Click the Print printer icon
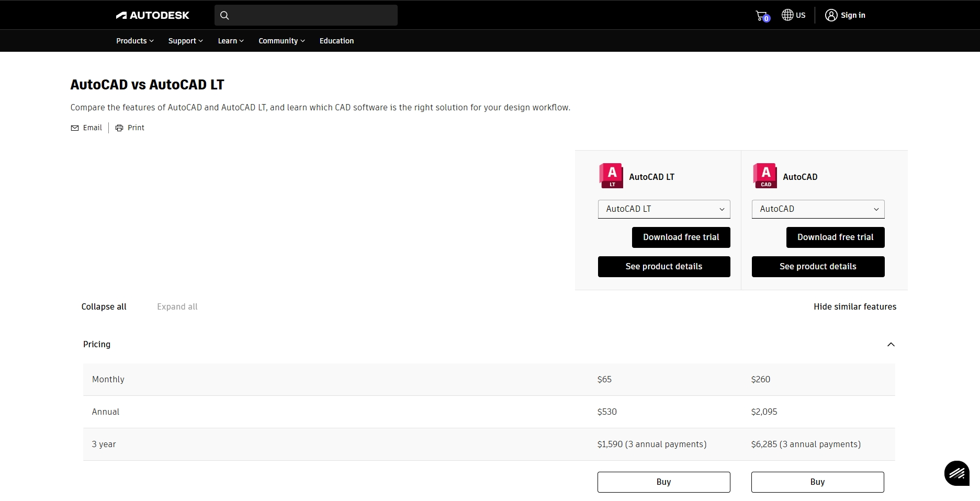 [x=119, y=128]
